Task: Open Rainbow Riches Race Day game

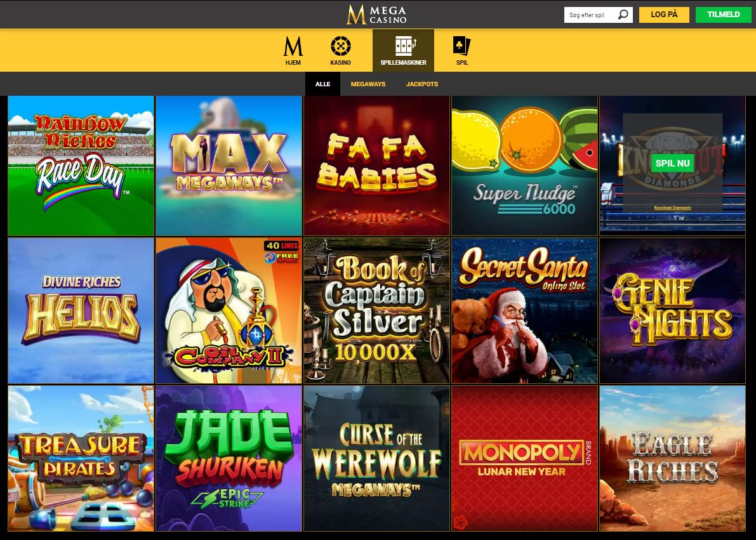Action: click(x=81, y=166)
